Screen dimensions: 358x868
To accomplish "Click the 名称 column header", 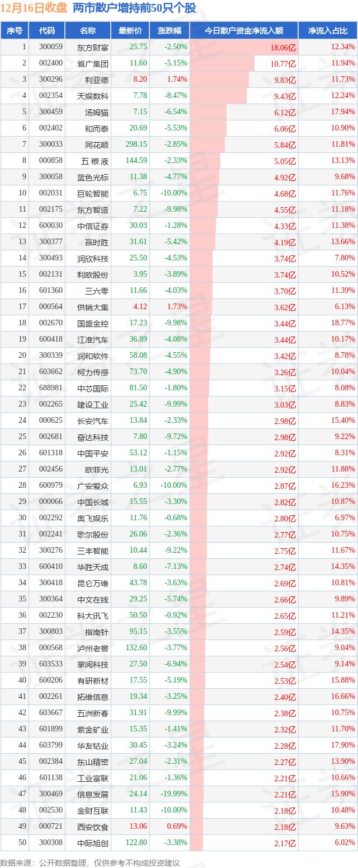I will click(x=88, y=31).
